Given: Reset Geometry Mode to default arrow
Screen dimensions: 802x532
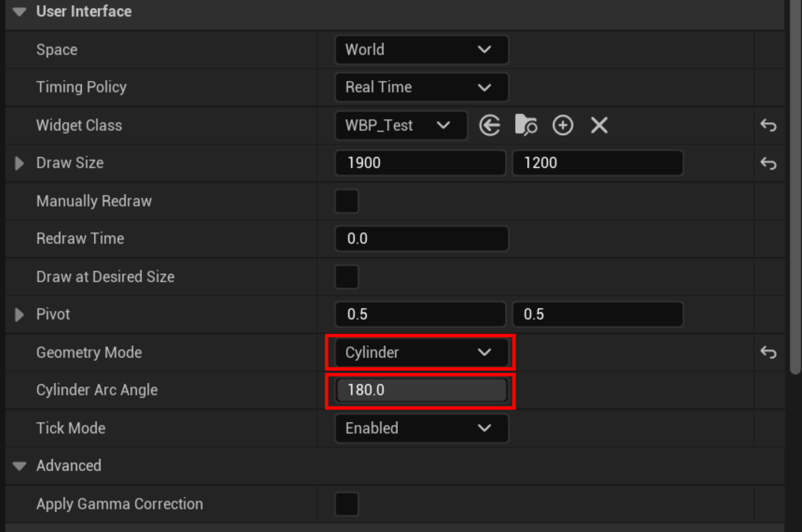Looking at the screenshot, I should coord(768,352).
